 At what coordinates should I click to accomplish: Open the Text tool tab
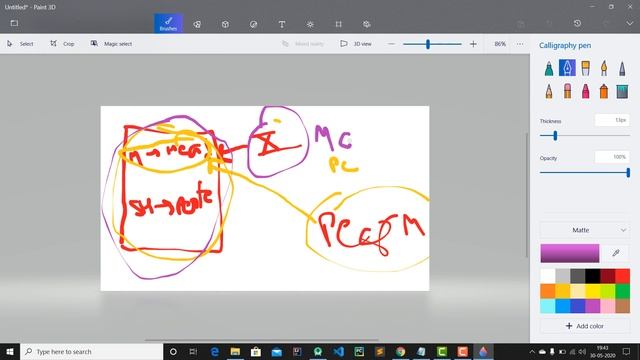282,24
